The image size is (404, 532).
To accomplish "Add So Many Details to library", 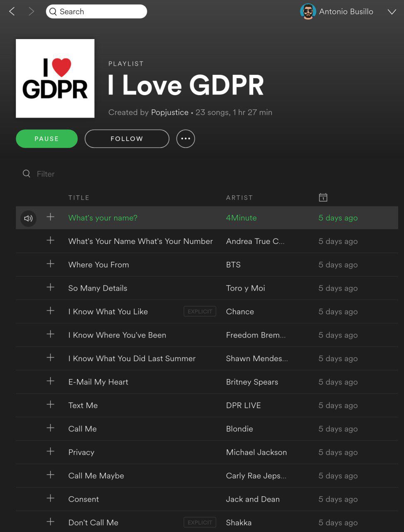I will 50,287.
